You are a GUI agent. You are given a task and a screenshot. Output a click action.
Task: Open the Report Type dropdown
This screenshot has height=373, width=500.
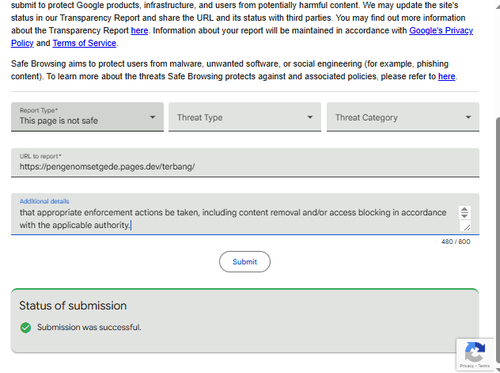pyautogui.click(x=87, y=117)
